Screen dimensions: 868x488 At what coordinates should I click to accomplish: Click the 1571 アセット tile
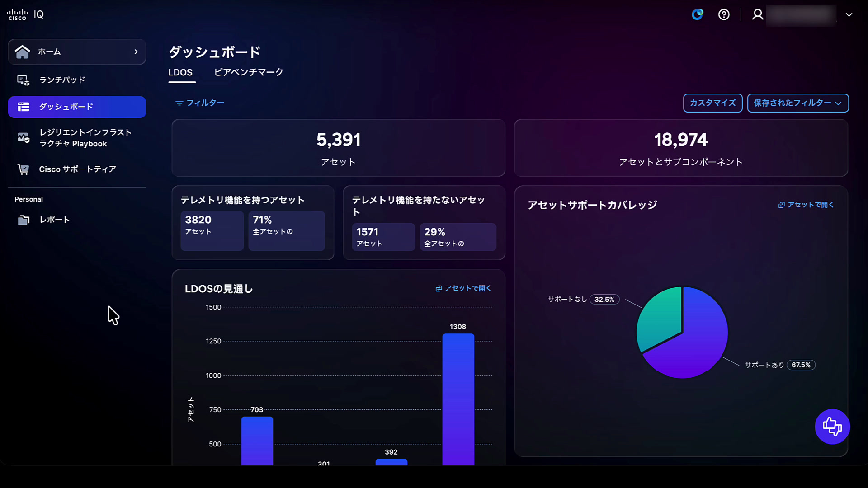(x=383, y=237)
